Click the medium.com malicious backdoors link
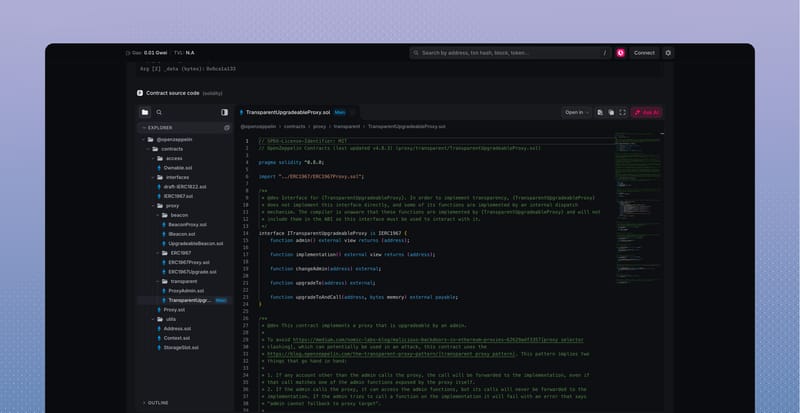This screenshot has width=800, height=413. [x=438, y=340]
